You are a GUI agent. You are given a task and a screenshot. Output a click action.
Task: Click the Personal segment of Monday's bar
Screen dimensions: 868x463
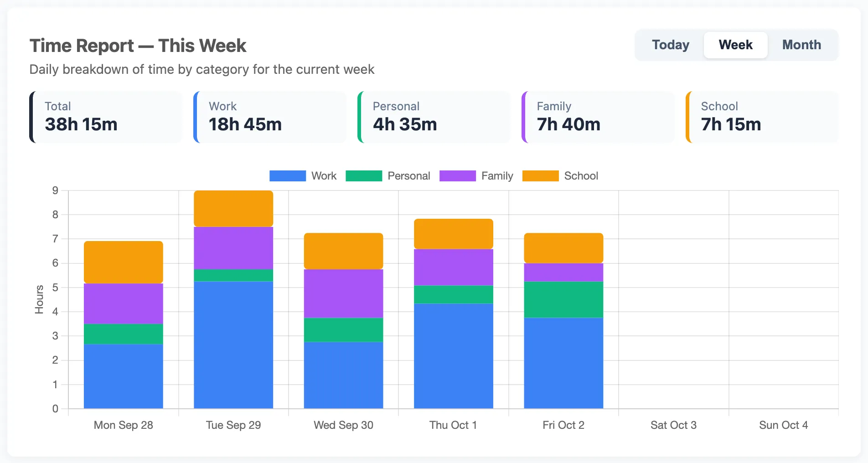click(124, 334)
